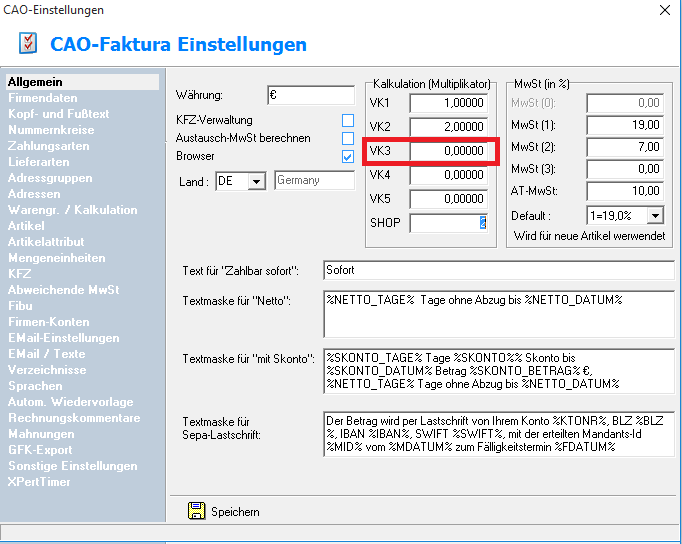Open GFK-Export settings

[40, 450]
